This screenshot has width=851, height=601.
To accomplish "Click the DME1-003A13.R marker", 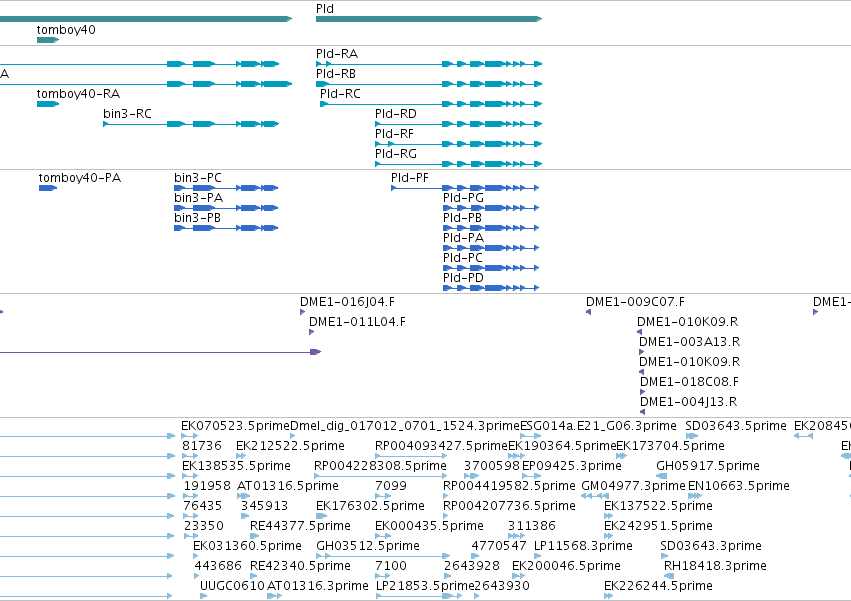I will coord(642,352).
